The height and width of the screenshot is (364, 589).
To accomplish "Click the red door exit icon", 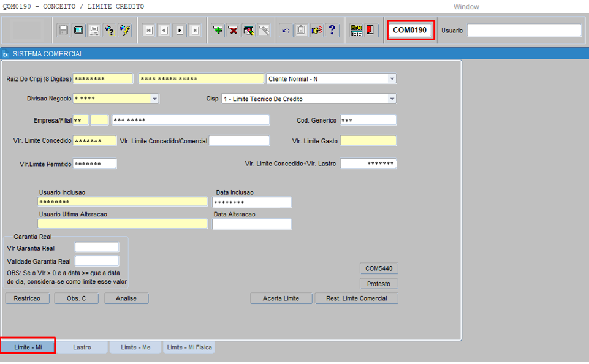I will [x=371, y=30].
